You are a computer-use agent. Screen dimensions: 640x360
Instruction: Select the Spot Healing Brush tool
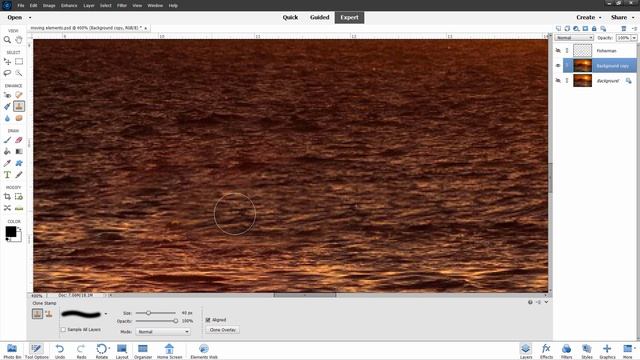pyautogui.click(x=19, y=95)
